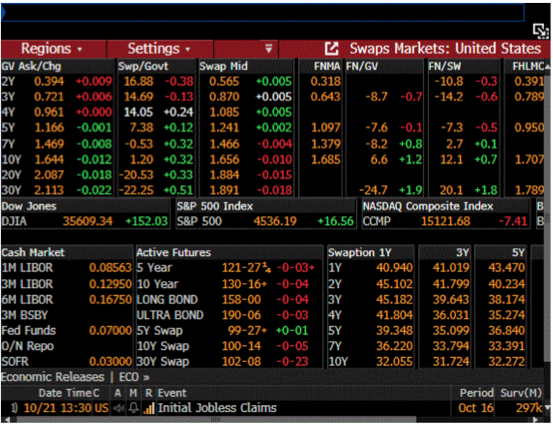Click the Period column header
553x426 pixels.
(476, 393)
